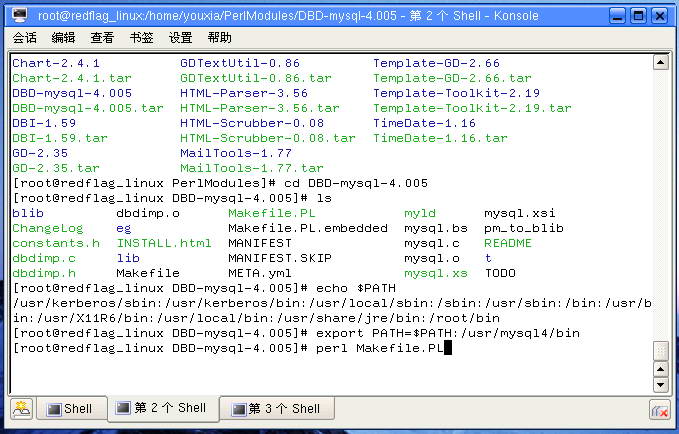Switch to the 第 3 个 Shell tab
Image resolution: width=679 pixels, height=434 pixels.
[277, 409]
